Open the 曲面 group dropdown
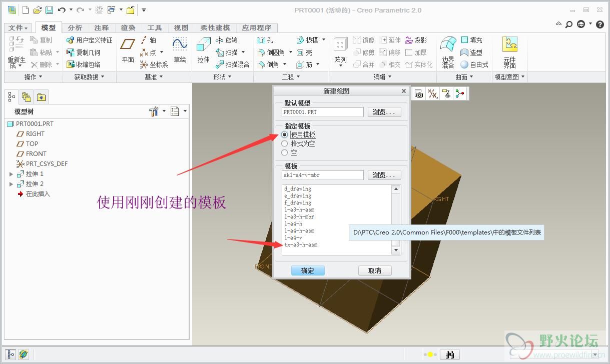610x364 pixels. pos(464,77)
